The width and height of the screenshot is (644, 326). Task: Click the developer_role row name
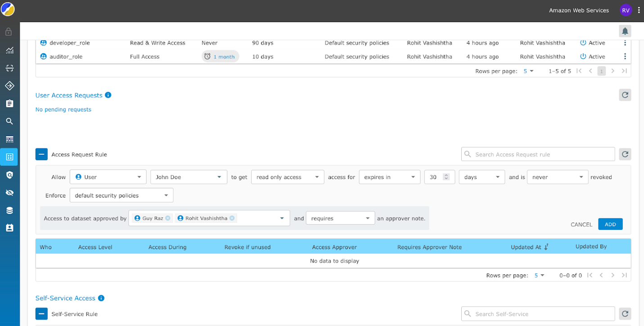click(70, 43)
